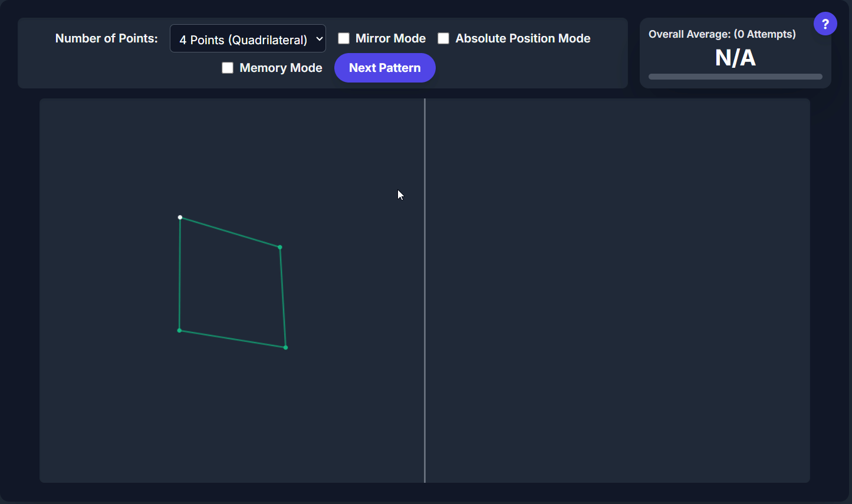The image size is (852, 504).
Task: Click the Next Pattern button
Action: pyautogui.click(x=385, y=68)
